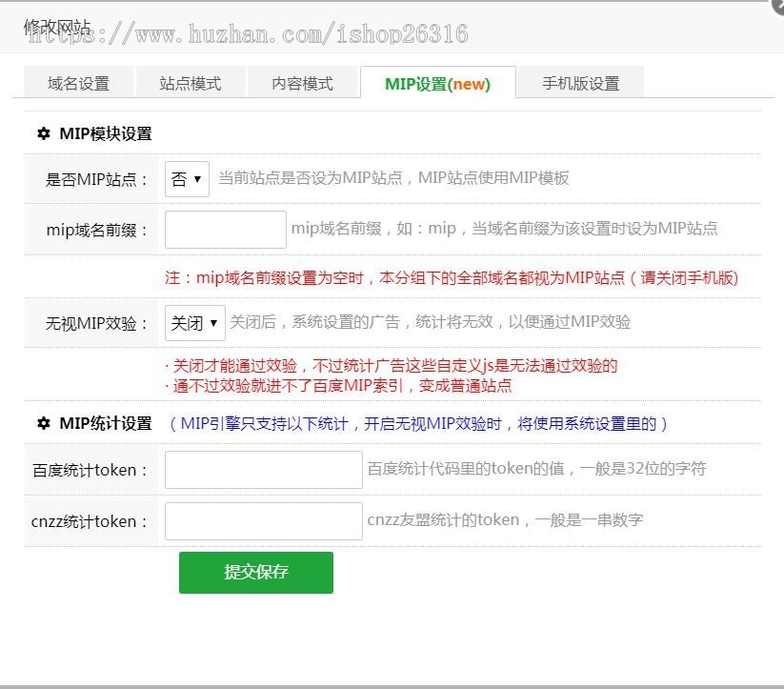Image resolution: width=784 pixels, height=689 pixels.
Task: Go to the MIP设置(new) tab
Action: 437,84
